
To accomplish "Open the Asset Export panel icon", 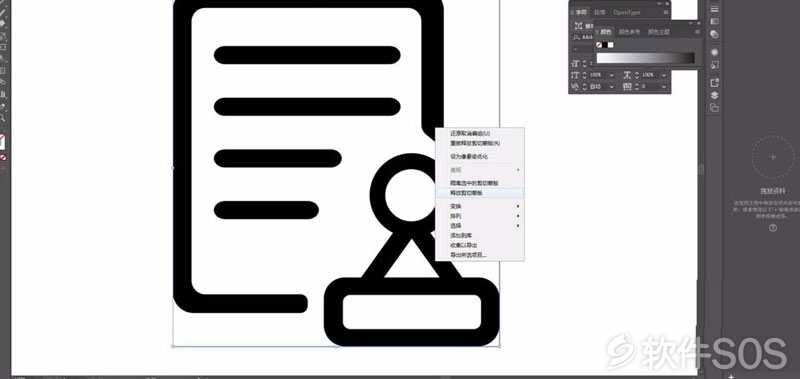I will click(714, 82).
